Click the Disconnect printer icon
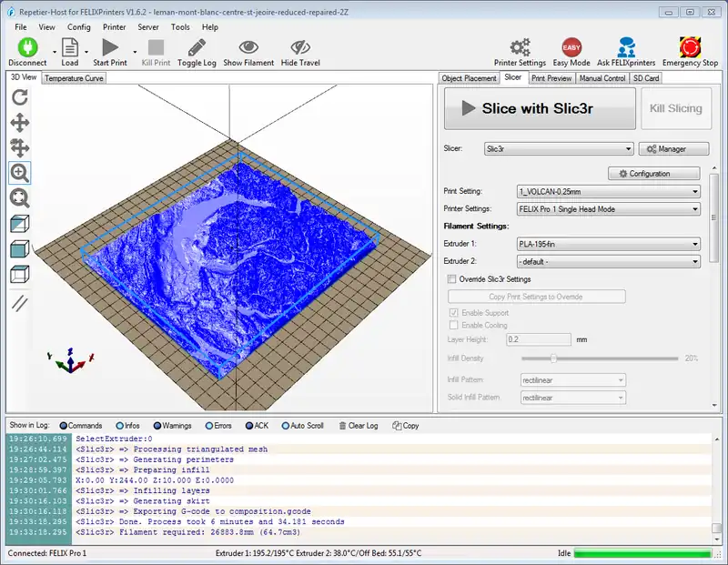 click(26, 47)
